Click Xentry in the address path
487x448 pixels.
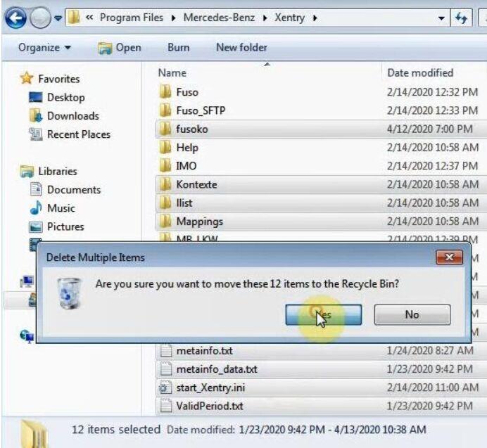pos(289,18)
